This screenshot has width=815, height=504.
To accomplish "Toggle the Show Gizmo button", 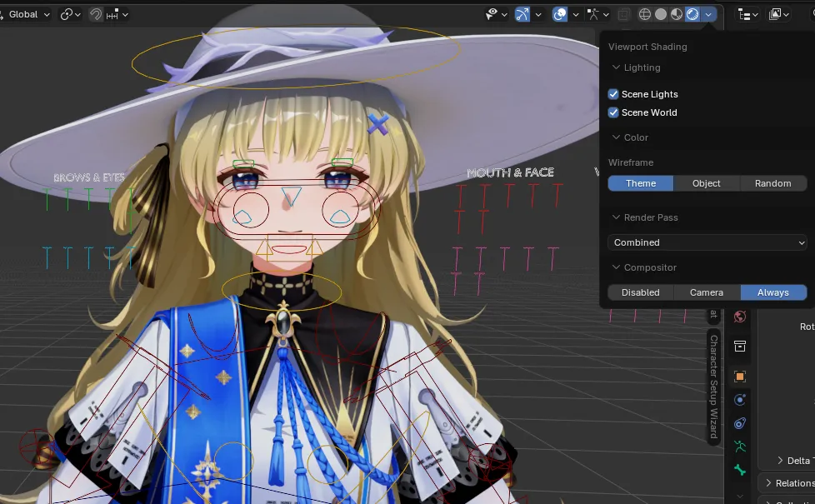I will pos(522,14).
